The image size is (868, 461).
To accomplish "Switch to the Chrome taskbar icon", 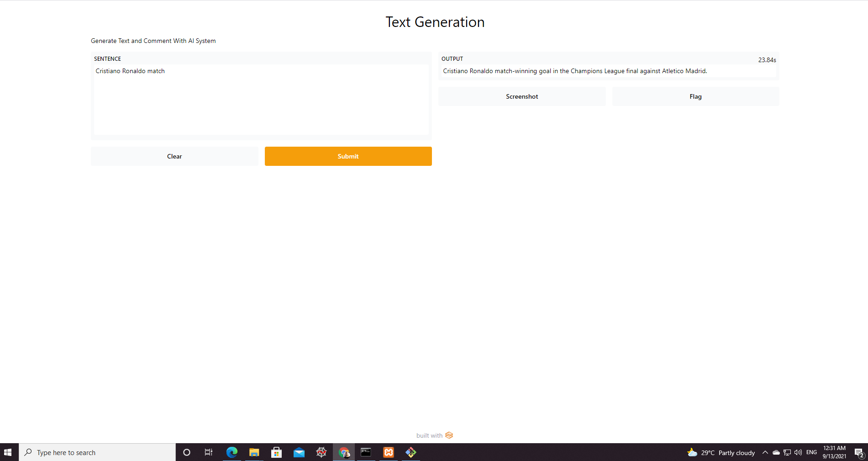I will (x=344, y=452).
